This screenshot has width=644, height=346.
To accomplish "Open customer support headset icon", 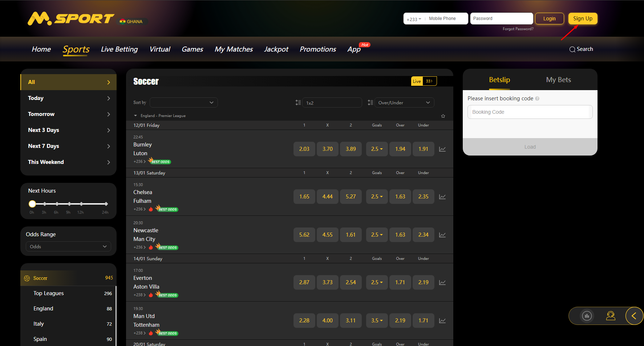I will pos(611,316).
